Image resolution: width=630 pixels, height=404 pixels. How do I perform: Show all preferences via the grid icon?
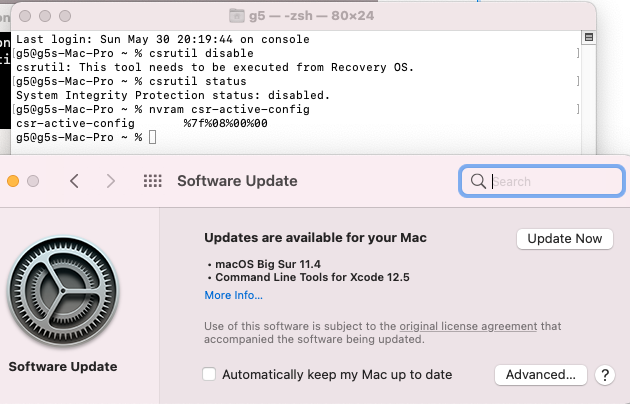click(x=152, y=181)
